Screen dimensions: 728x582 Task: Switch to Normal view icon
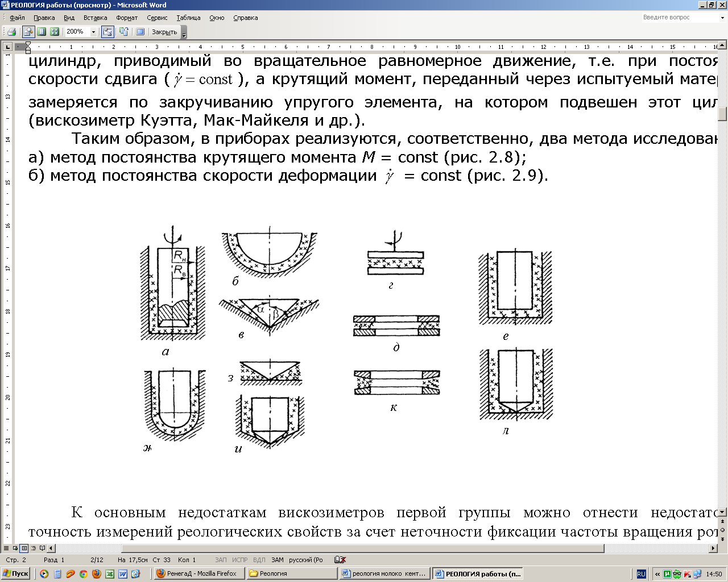click(6, 548)
